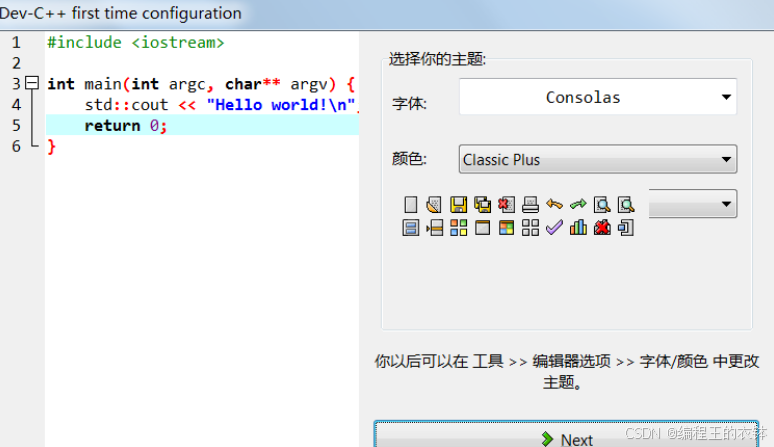774x447 pixels.
Task: Open the Classic Plus color scheme dropdown
Action: [598, 159]
